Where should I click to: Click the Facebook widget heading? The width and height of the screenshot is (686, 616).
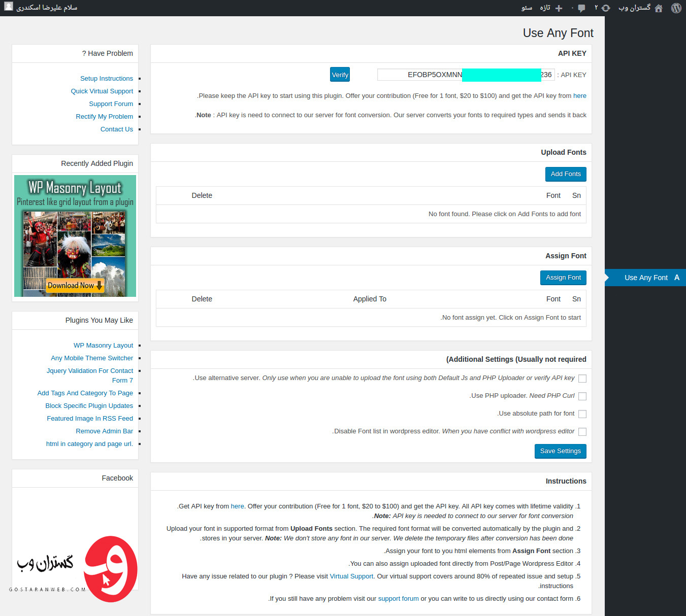[117, 478]
